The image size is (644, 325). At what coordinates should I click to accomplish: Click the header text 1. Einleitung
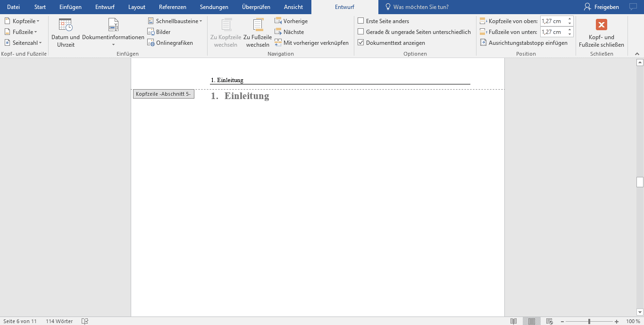227,80
